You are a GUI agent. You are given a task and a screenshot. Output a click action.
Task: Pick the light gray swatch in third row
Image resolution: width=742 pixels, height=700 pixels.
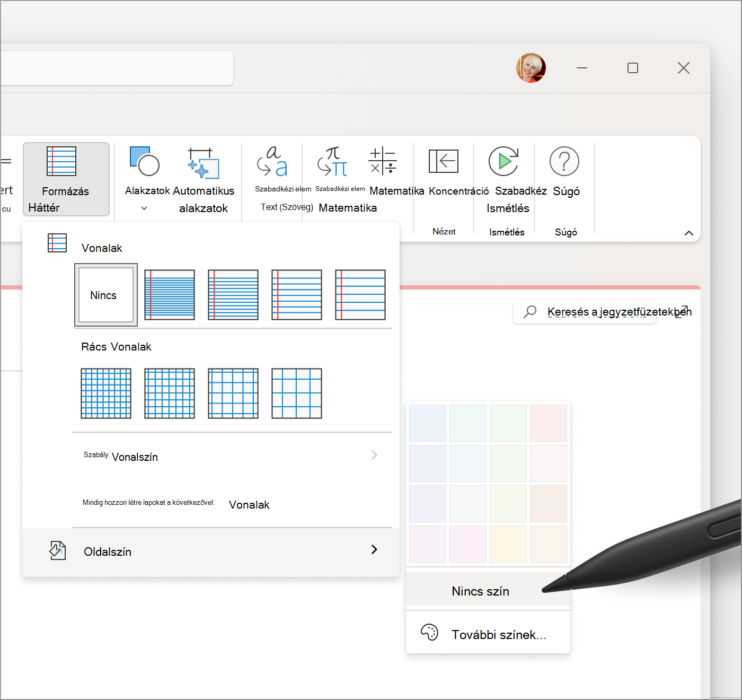click(x=468, y=504)
